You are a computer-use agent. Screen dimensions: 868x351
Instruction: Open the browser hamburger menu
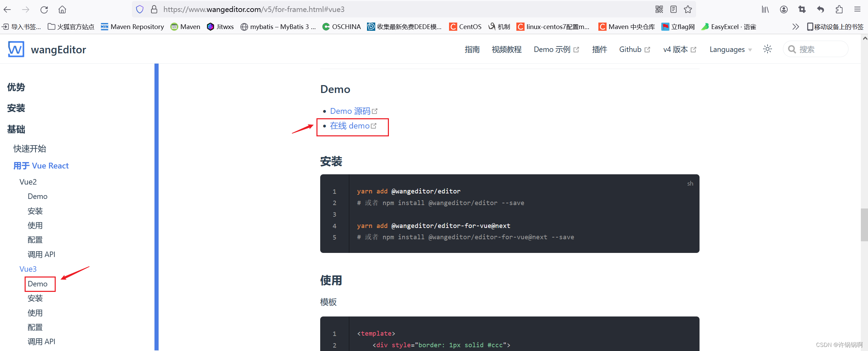[x=857, y=9]
